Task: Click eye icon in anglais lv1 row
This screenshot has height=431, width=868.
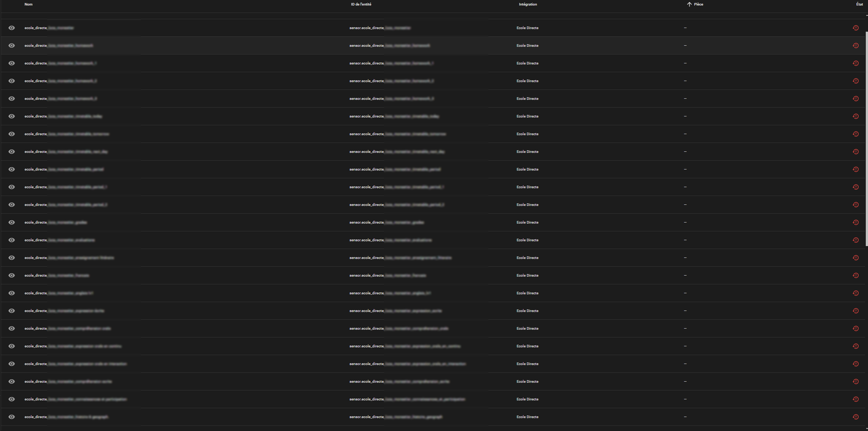Action: pyautogui.click(x=12, y=293)
